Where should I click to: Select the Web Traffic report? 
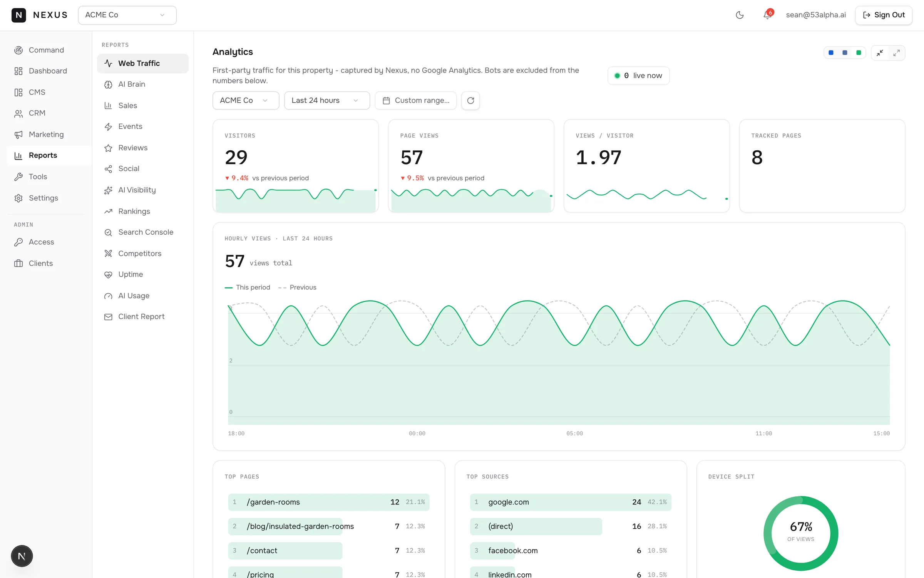pyautogui.click(x=143, y=63)
